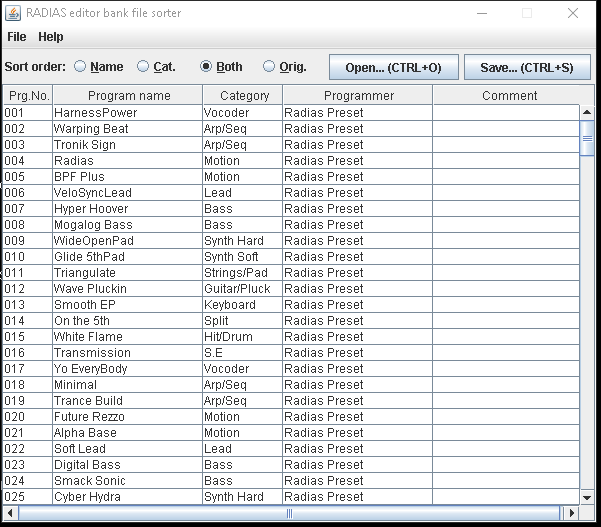The height and width of the screenshot is (527, 601).
Task: Click the Prg.No. column header
Action: point(28,95)
